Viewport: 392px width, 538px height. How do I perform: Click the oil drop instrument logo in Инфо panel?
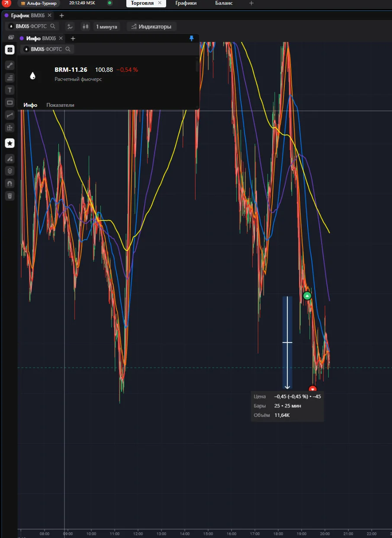coord(32,76)
